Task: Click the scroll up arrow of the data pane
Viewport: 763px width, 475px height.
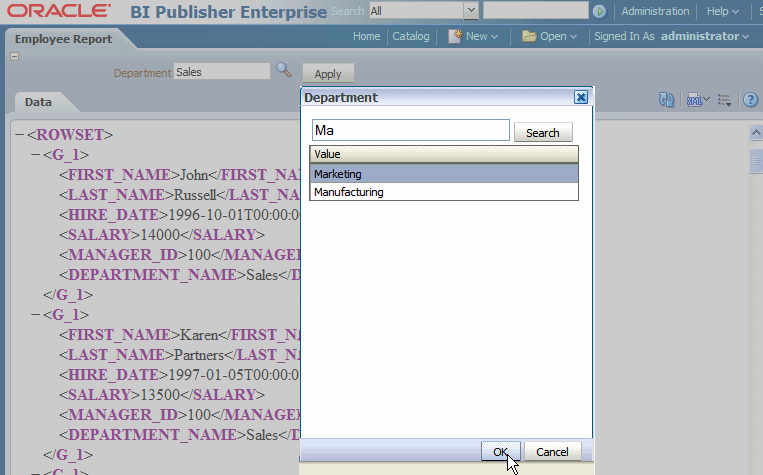Action: (756, 133)
